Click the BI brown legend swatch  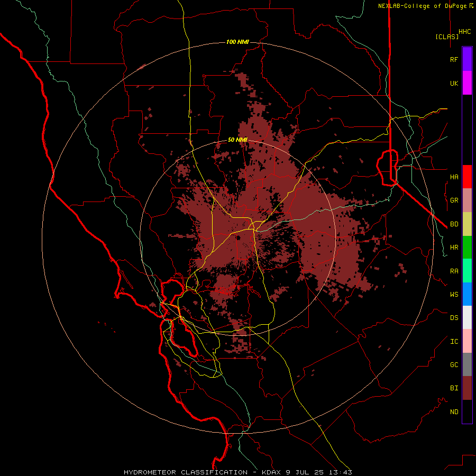point(467,388)
